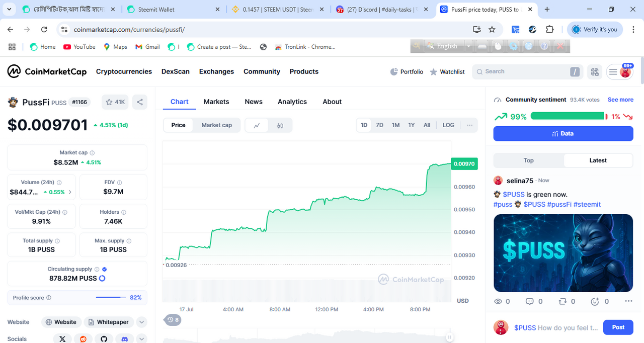644x343 pixels.
Task: Expand Volume (24h) details arrow
Action: 70,192
